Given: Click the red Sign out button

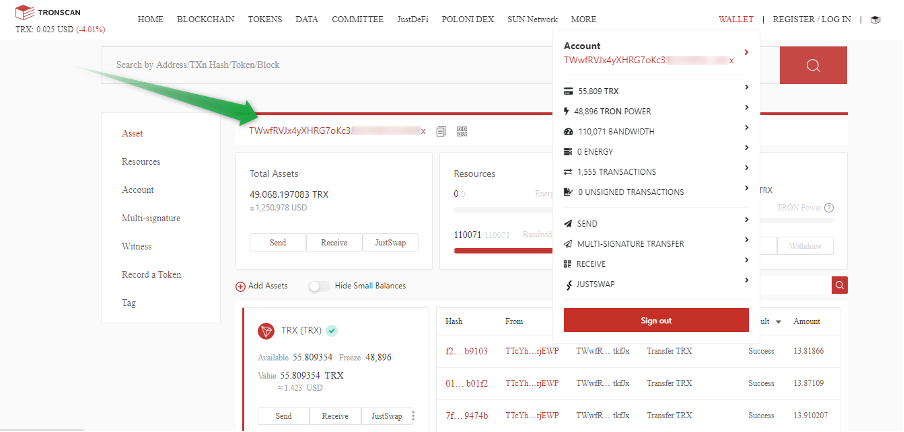Looking at the screenshot, I should [656, 320].
